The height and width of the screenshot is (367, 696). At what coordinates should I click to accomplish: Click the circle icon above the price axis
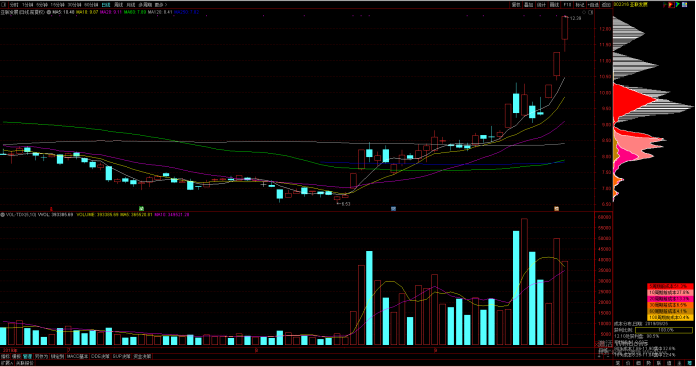point(584,12)
